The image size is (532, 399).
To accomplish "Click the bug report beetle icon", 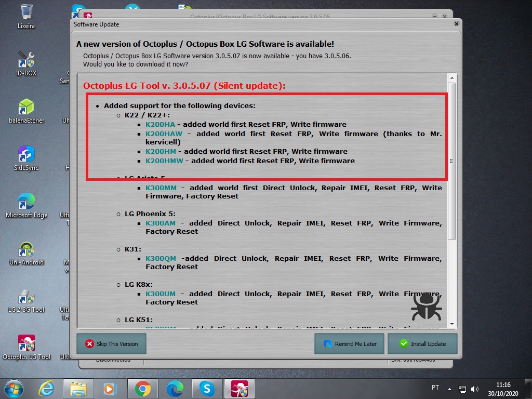I will tap(426, 307).
